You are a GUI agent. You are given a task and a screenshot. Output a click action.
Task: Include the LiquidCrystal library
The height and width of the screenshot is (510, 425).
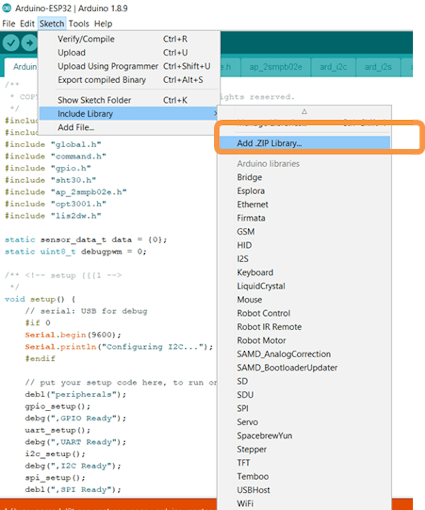[x=305, y=286]
